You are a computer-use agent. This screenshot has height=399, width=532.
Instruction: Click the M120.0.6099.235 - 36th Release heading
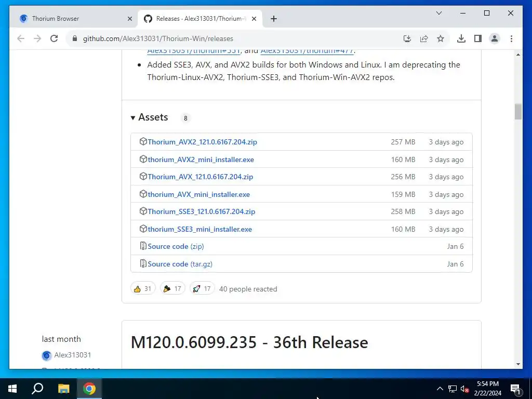pos(249,342)
